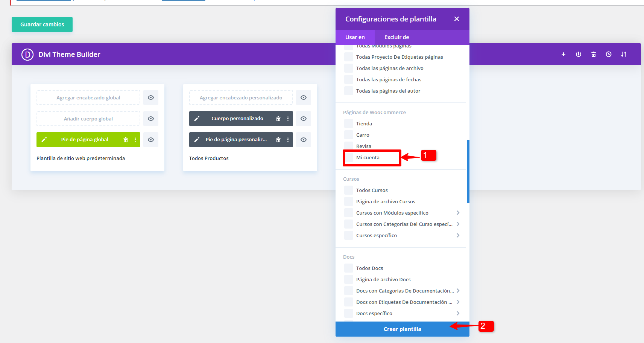Check Página de archivo Docs checkbox
Screen dimensions: 644x343
pos(349,279)
